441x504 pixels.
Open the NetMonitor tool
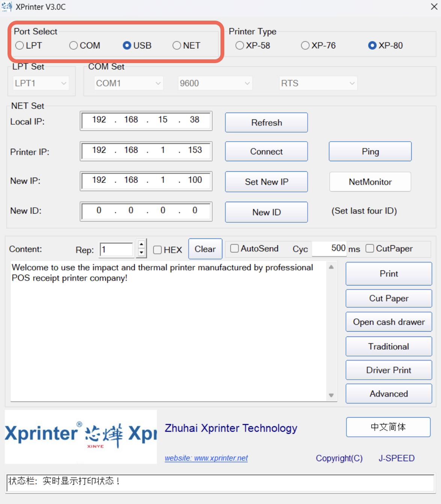[370, 182]
